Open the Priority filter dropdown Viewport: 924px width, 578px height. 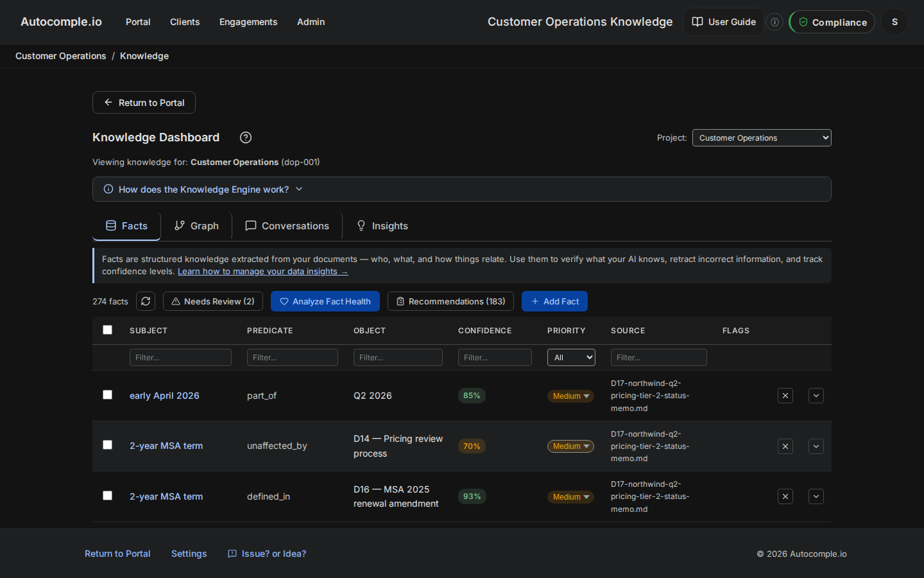pyautogui.click(x=571, y=358)
